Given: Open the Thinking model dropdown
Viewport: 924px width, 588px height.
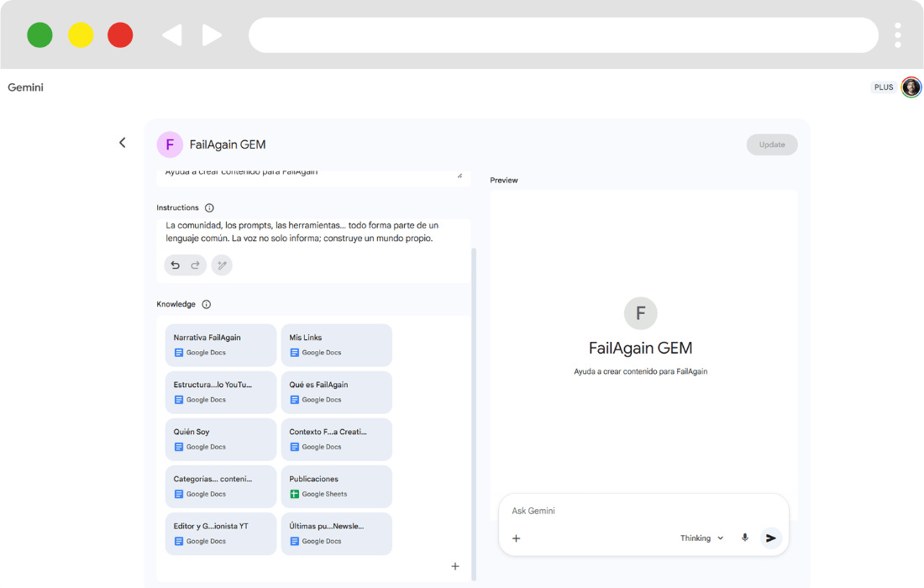Looking at the screenshot, I should click(701, 538).
